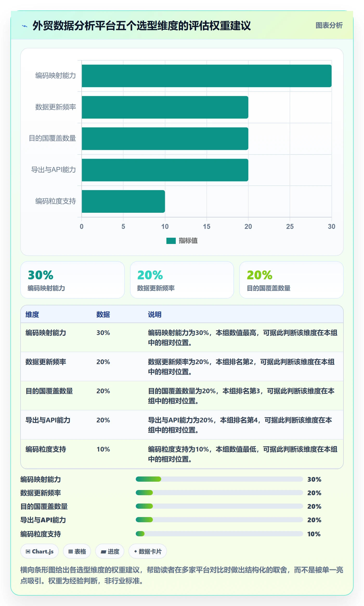Click the chart title heading text
Screen dimensions: 364x606
pyautogui.click(x=142, y=26)
